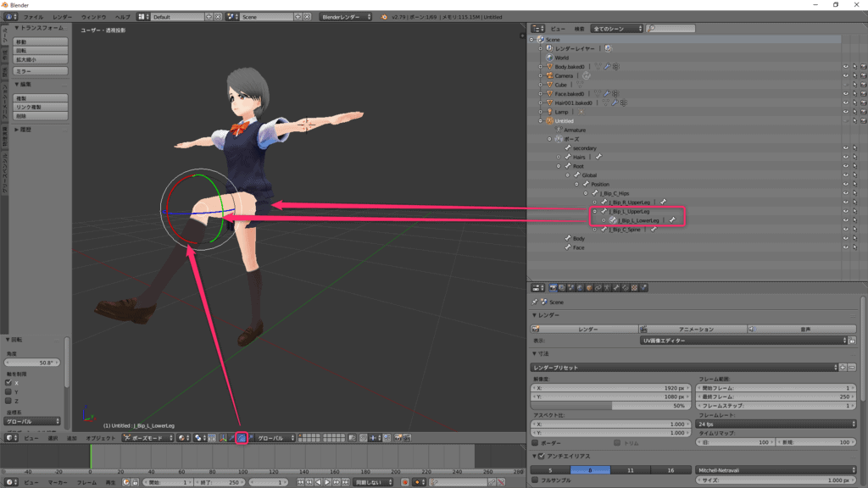Image resolution: width=868 pixels, height=488 pixels.
Task: Click the modifier wrench icon next to Body.baked0
Action: 607,67
